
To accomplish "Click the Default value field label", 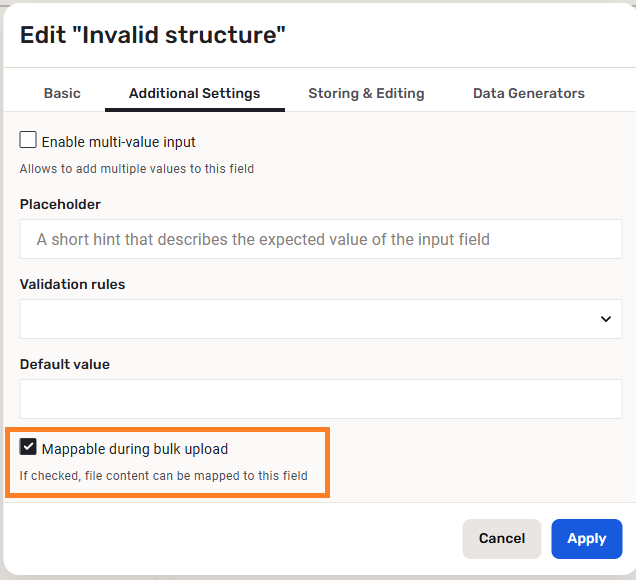I will point(64,364).
